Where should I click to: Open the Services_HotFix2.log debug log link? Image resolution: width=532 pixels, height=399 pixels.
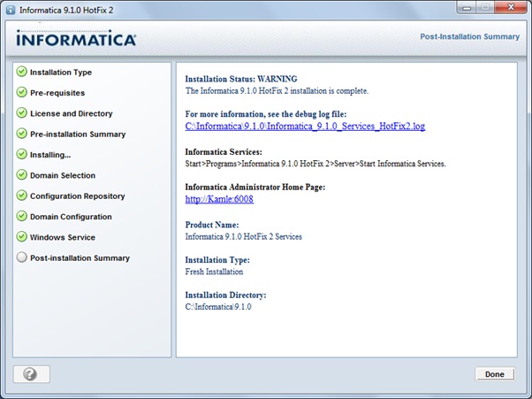click(x=305, y=127)
